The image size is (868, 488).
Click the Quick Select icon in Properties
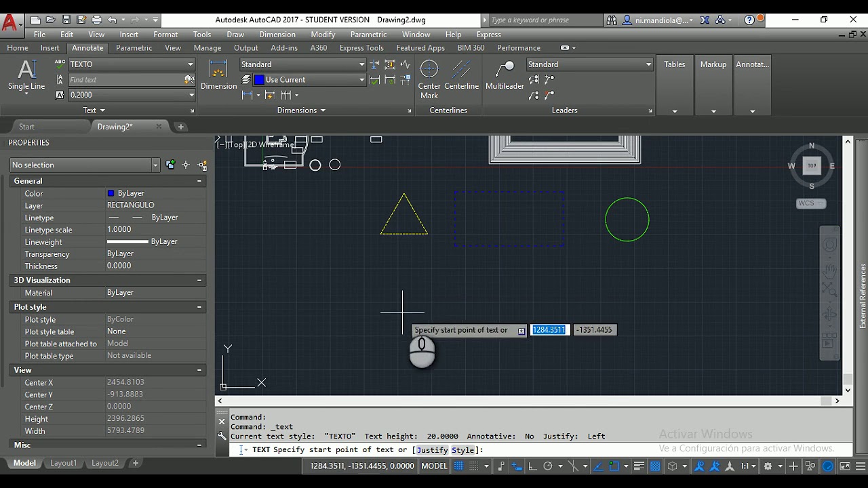tap(202, 165)
